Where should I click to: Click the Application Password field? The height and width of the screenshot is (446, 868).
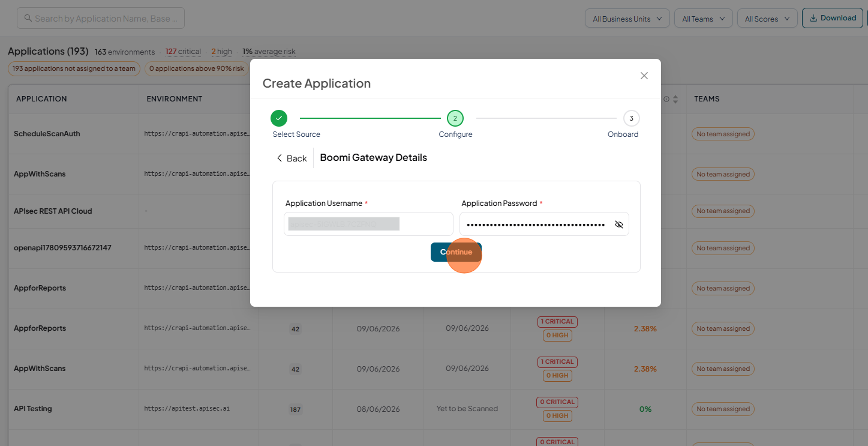tap(544, 224)
